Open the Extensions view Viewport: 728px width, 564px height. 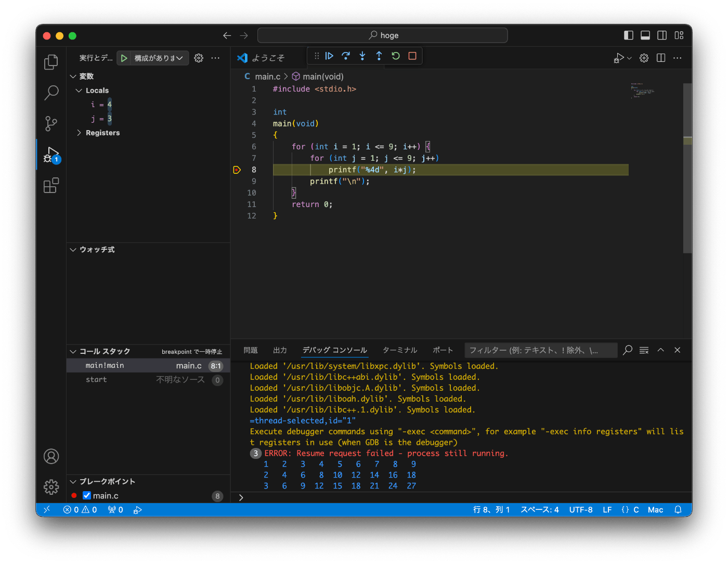pos(51,186)
